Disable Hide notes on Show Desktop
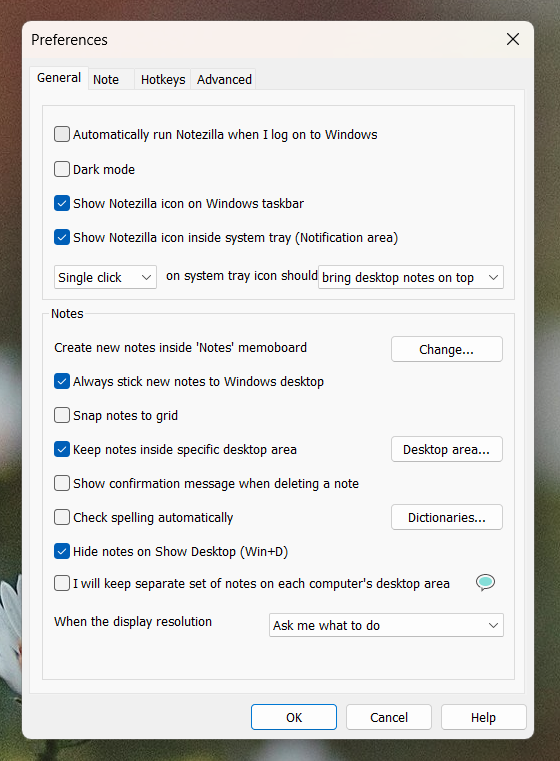560x761 pixels. [62, 551]
